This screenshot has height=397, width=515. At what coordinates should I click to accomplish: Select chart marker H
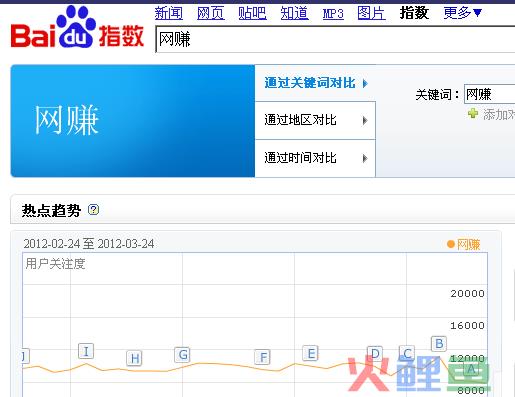click(x=135, y=359)
